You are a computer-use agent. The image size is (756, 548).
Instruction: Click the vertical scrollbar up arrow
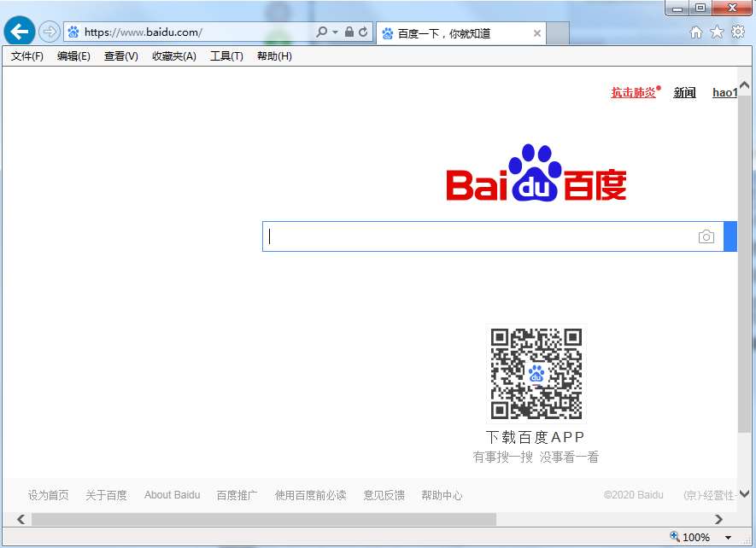744,86
